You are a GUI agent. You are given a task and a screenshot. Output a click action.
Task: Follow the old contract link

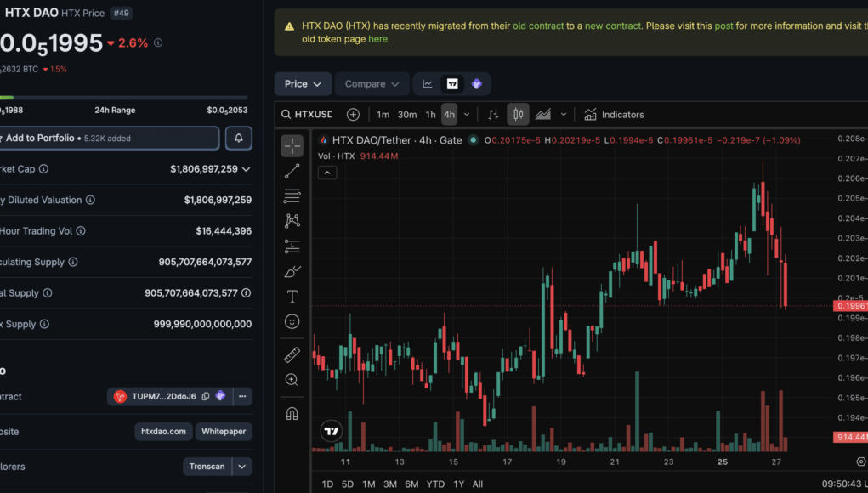(x=538, y=26)
